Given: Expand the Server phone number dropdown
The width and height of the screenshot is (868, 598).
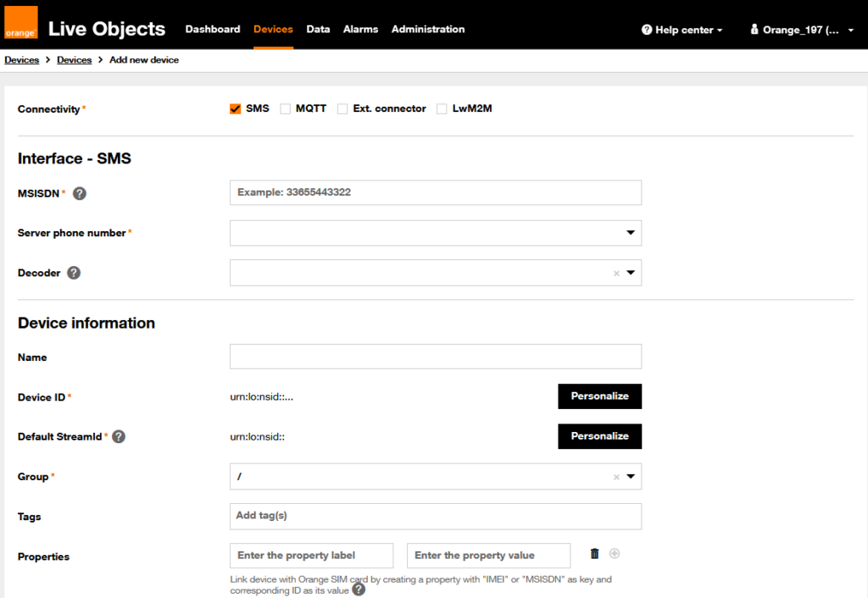Looking at the screenshot, I should (630, 233).
